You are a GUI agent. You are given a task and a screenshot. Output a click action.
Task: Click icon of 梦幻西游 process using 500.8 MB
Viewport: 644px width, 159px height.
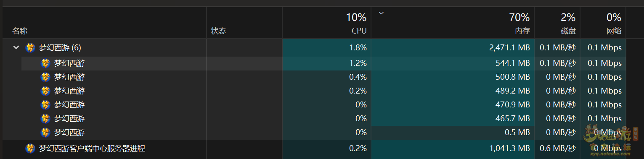tap(45, 77)
